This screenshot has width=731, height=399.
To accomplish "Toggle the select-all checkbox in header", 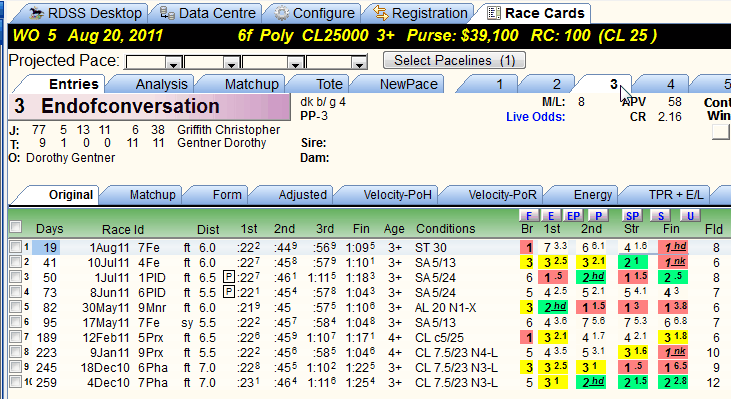I will (x=16, y=227).
